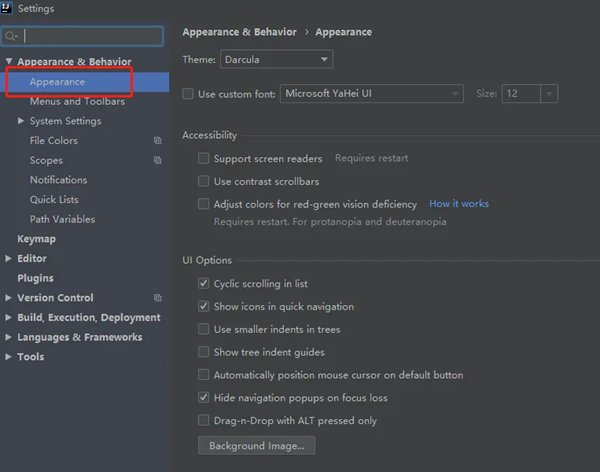Collapse the Appearance & Behavior section
This screenshot has height=472, width=600.
point(9,62)
